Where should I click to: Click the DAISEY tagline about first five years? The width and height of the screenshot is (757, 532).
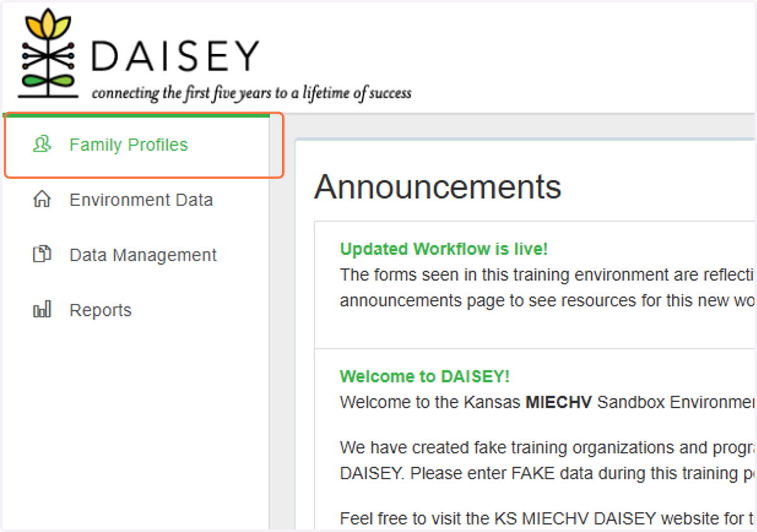[x=252, y=93]
